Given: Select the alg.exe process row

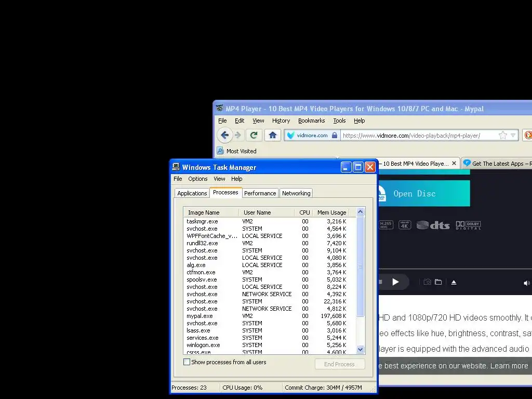Looking at the screenshot, I should point(270,265).
